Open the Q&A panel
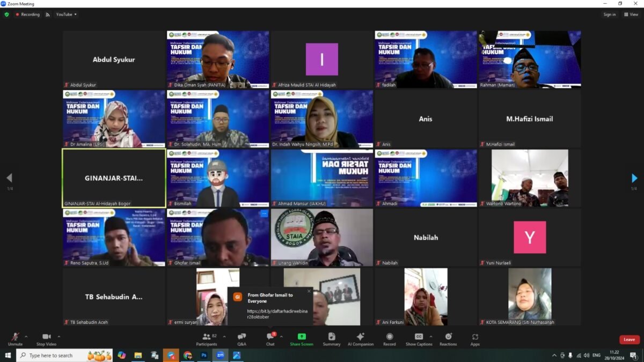Image resolution: width=644 pixels, height=362 pixels. (241, 338)
